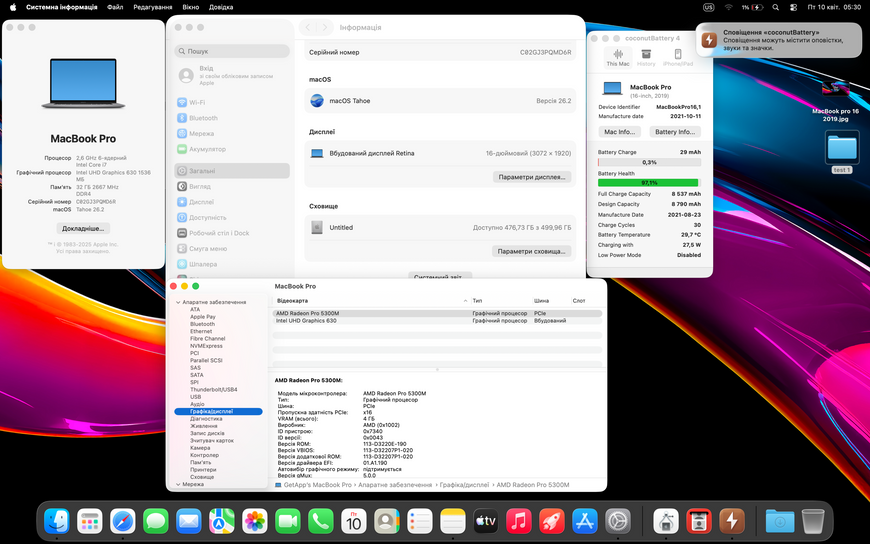
Task: Select Шпалера in System Settings sidebar
Action: [x=232, y=264]
